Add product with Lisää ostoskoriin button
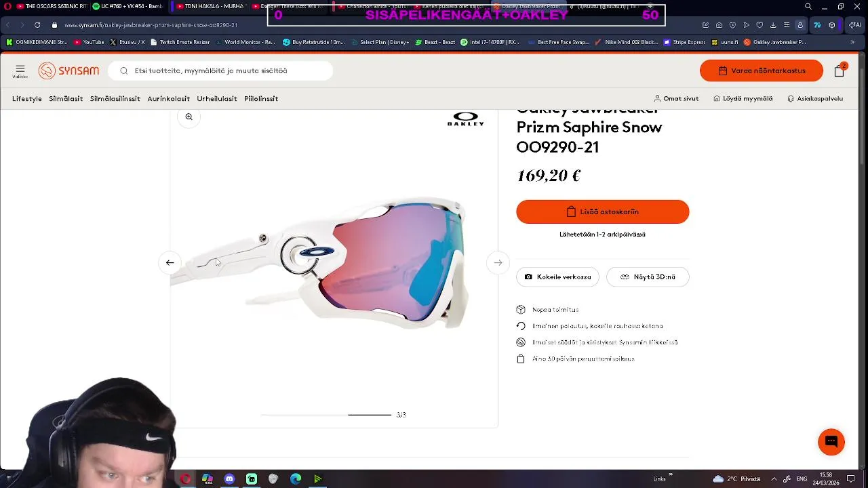The image size is (868, 488). tap(603, 211)
